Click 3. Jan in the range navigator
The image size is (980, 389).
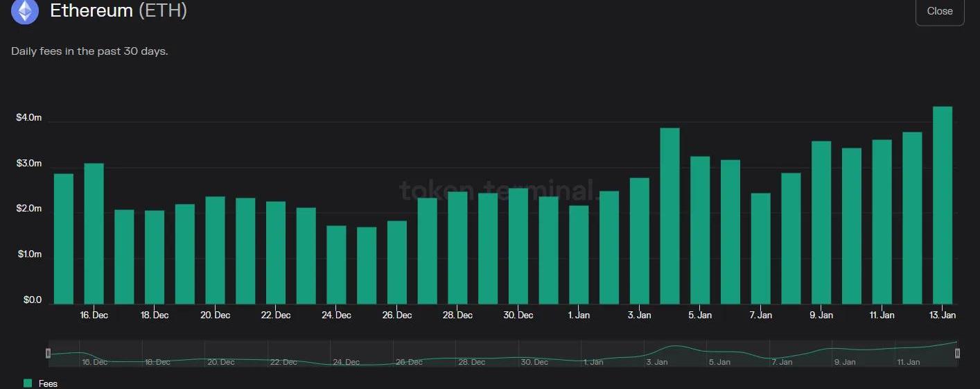pyautogui.click(x=656, y=362)
